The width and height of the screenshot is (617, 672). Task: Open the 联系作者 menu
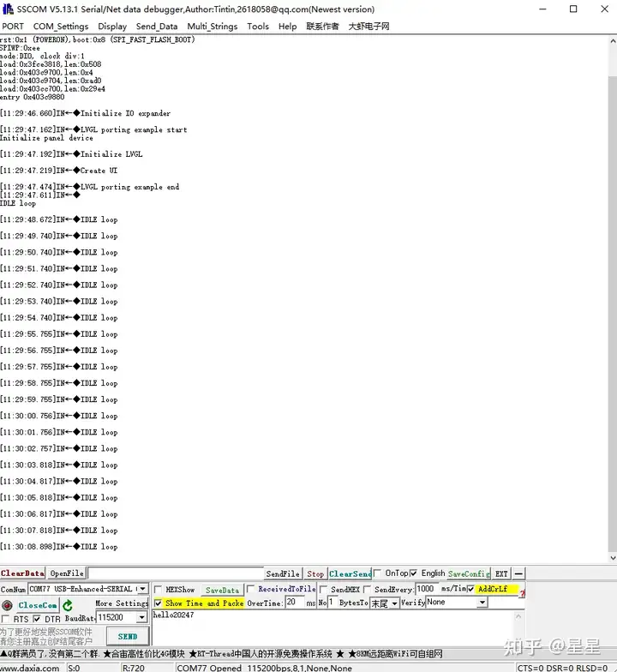click(322, 26)
